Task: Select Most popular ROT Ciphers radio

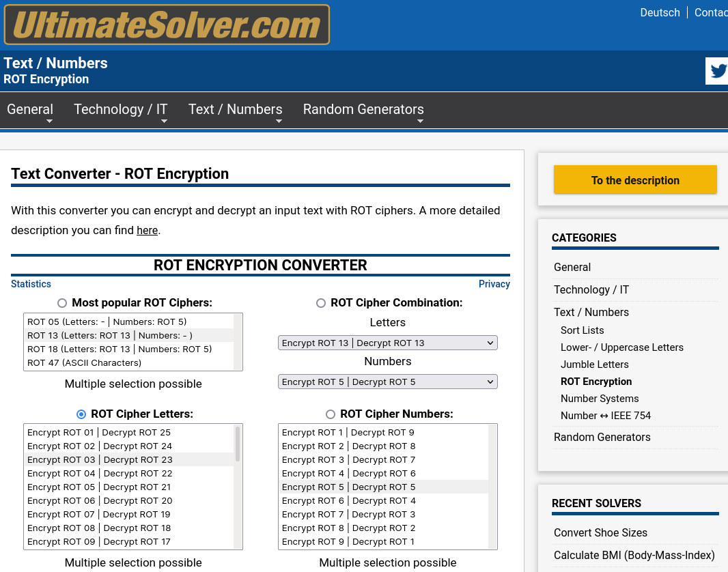Action: point(62,303)
